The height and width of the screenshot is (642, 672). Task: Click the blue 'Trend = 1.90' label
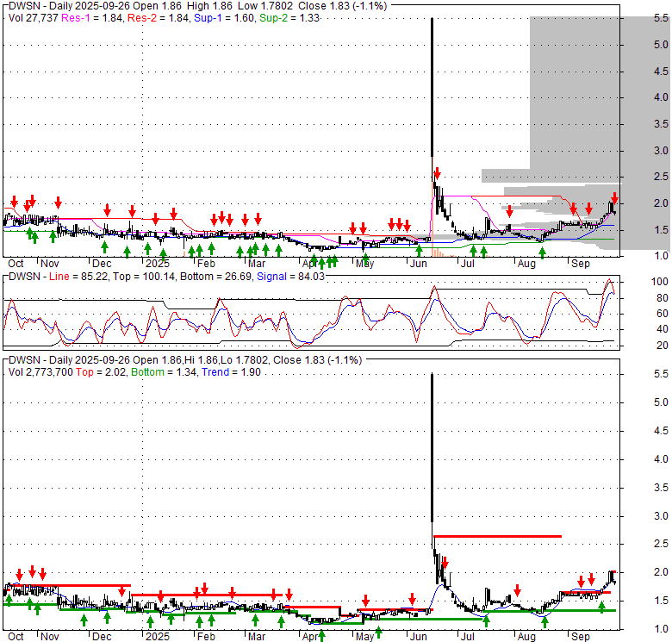click(x=231, y=372)
